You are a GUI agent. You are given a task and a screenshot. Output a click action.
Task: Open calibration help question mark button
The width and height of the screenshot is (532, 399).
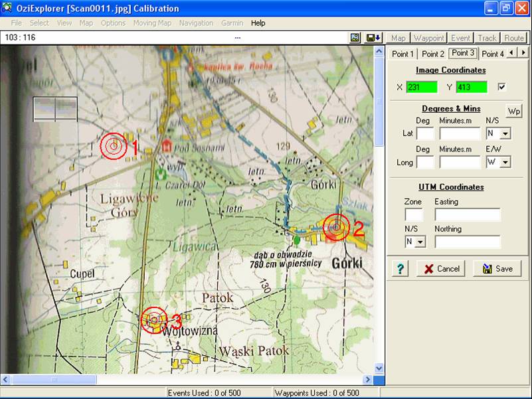click(400, 269)
